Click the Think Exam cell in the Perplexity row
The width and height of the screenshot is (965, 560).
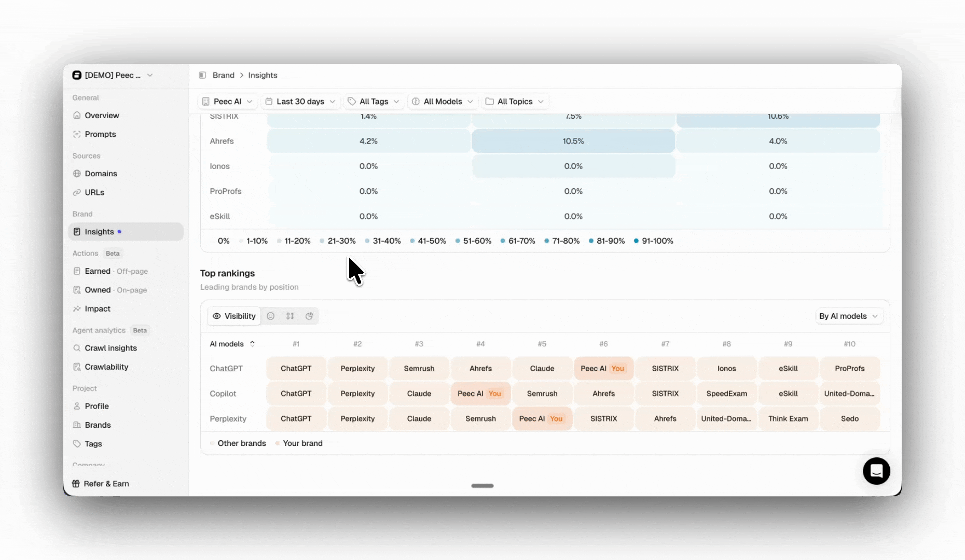[788, 418]
